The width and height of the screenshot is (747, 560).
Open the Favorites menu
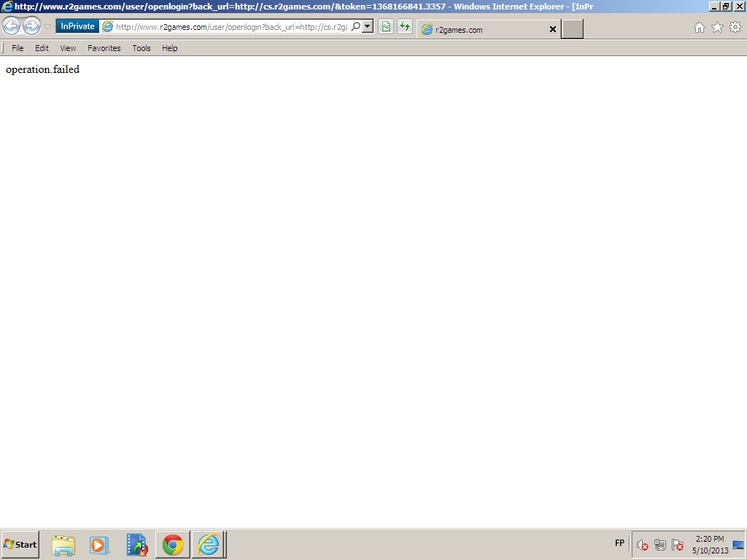(104, 48)
